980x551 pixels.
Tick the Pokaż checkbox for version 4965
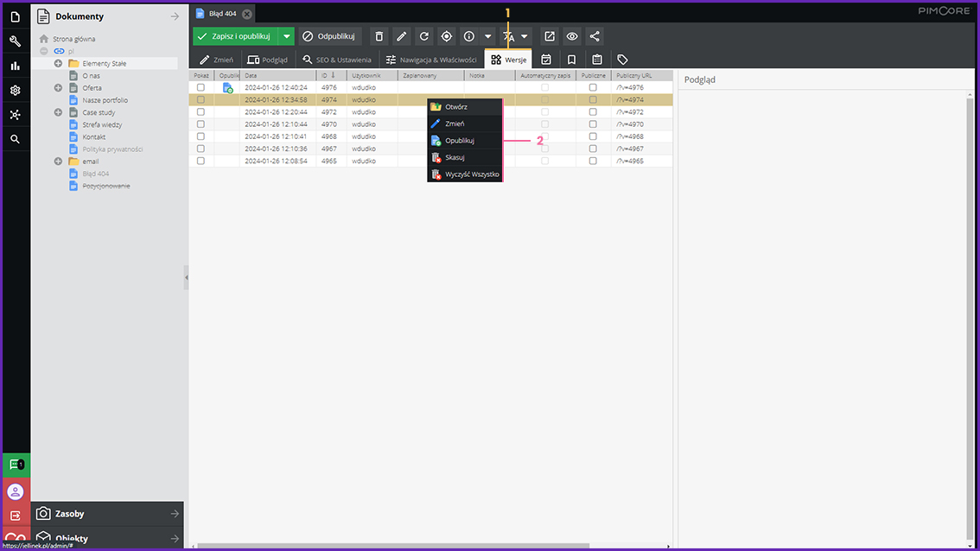click(x=200, y=161)
